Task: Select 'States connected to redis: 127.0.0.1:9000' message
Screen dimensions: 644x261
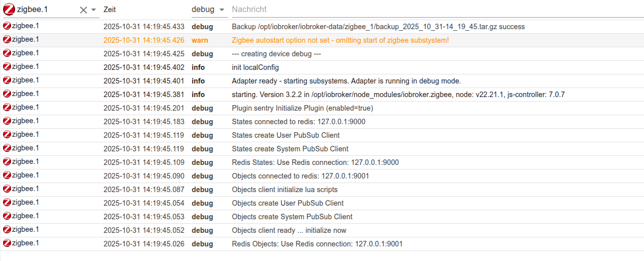Action: tap(298, 122)
